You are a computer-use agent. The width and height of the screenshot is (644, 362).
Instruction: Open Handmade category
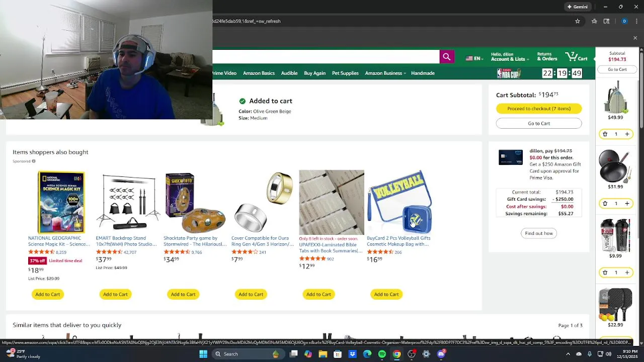423,73
